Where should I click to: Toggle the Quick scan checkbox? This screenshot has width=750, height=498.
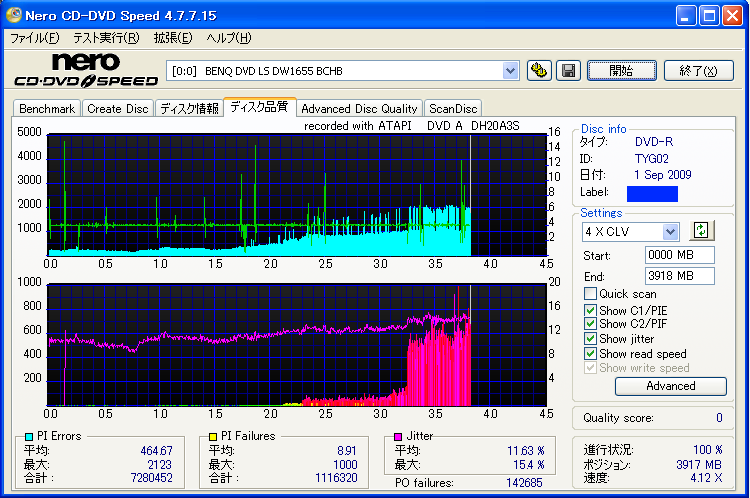pyautogui.click(x=590, y=293)
